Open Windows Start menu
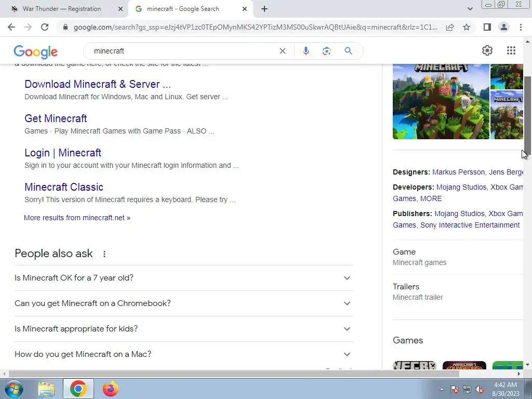Screen dimensions: 532x399 pyautogui.click(x=14, y=389)
